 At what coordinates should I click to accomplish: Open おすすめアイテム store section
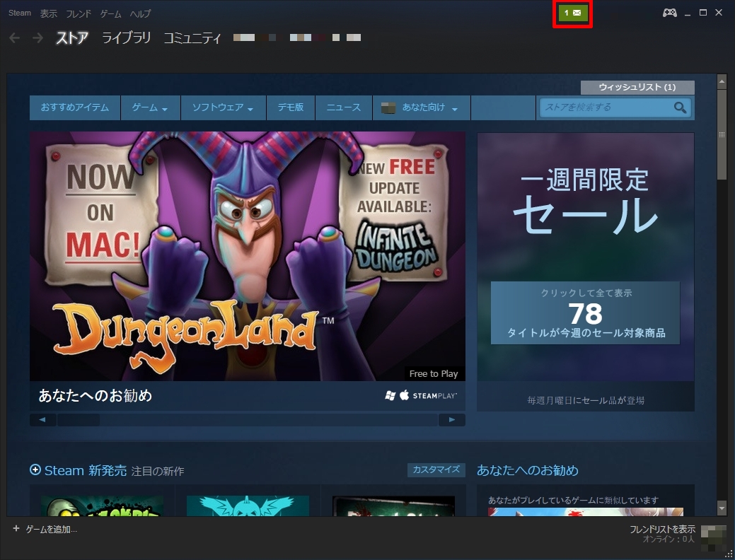point(75,107)
